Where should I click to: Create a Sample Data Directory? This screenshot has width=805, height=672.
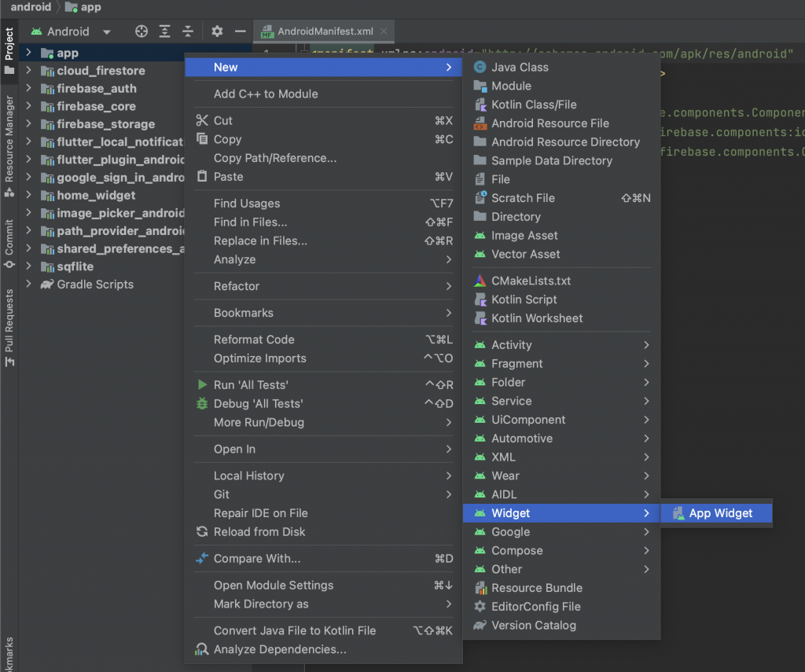coord(561,160)
